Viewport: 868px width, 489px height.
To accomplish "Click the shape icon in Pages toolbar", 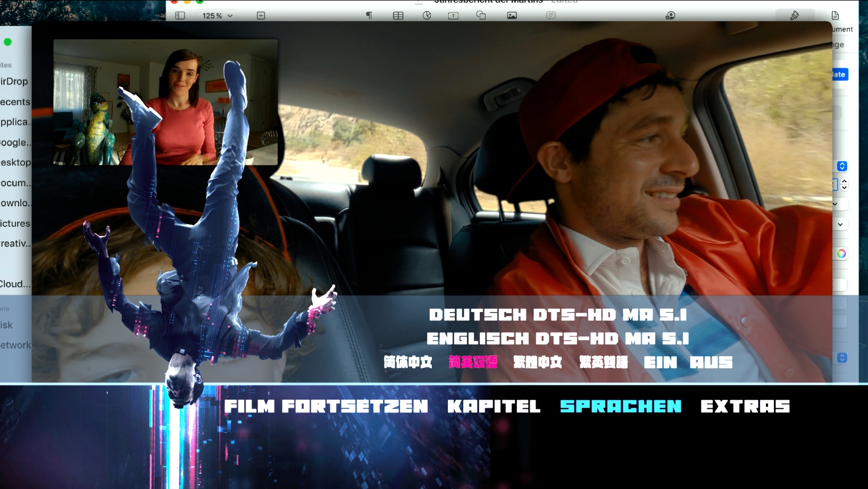I will (481, 15).
